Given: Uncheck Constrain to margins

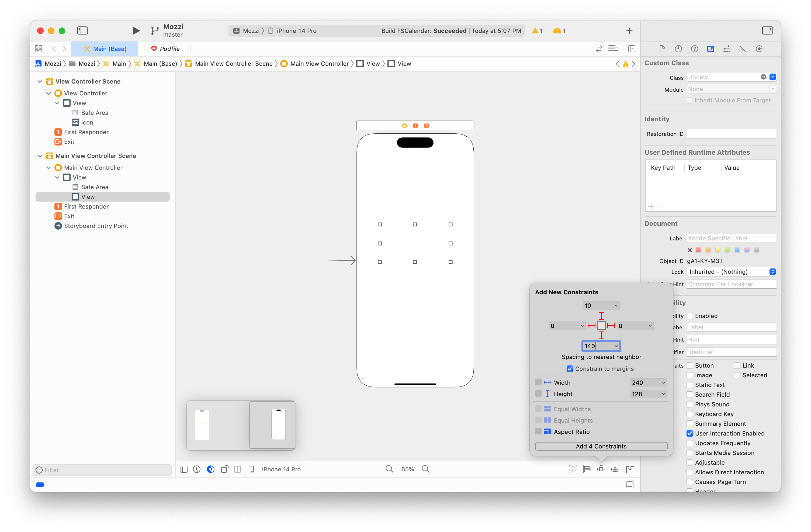Looking at the screenshot, I should (569, 369).
